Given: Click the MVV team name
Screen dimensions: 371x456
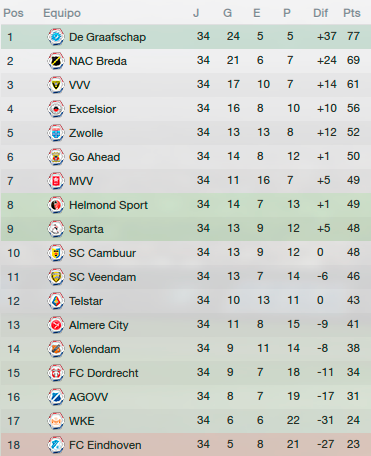Looking at the screenshot, I should (81, 181).
